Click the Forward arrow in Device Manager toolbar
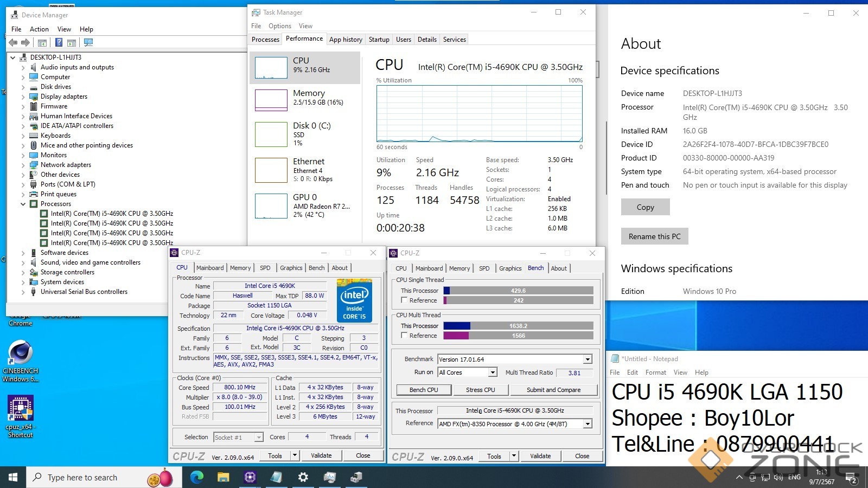This screenshot has height=488, width=868. coord(25,42)
